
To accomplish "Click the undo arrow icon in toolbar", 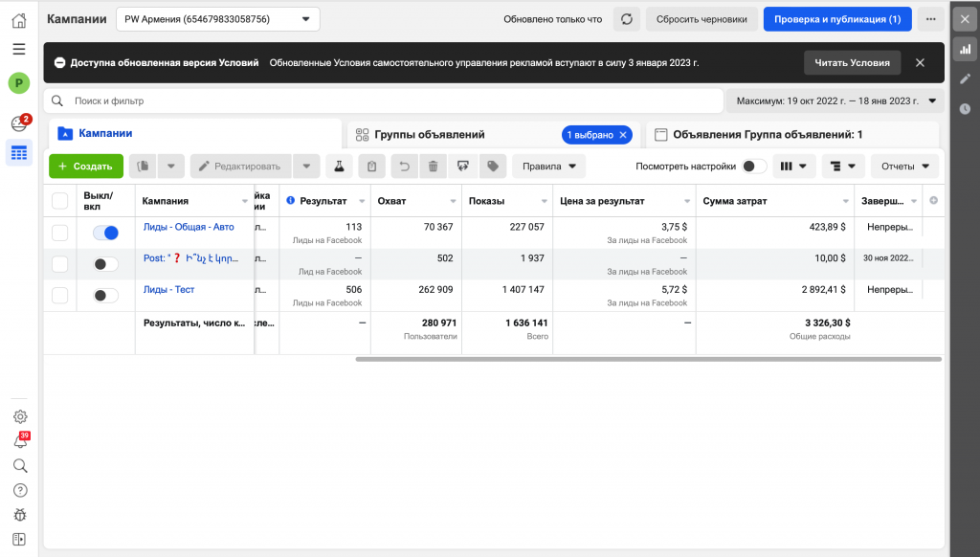I will point(403,167).
